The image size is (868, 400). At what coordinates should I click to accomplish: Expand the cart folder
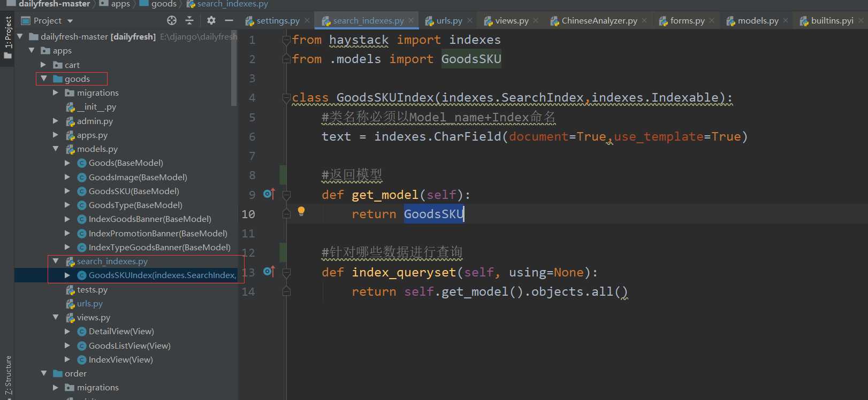pyautogui.click(x=44, y=65)
